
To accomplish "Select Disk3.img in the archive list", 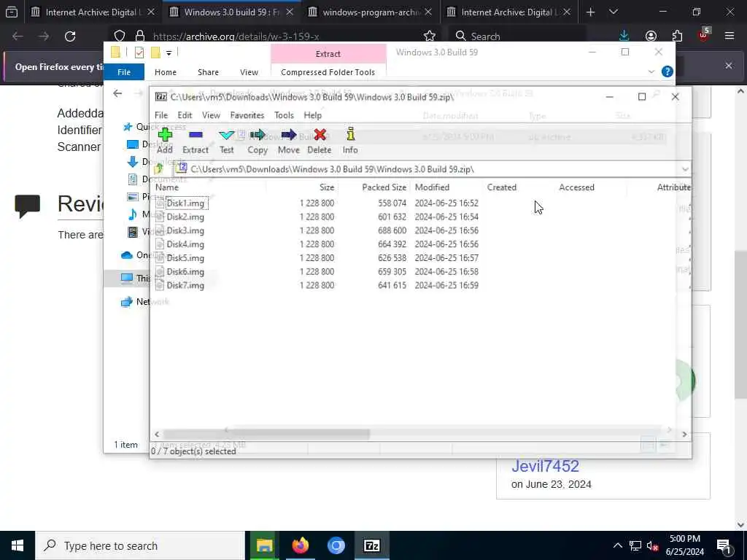I will pos(185,231).
